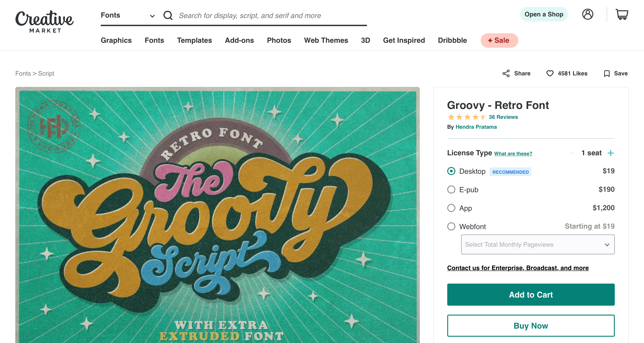Open the Select Total Monthly Pageviews dropdown
644x343 pixels.
tap(537, 244)
